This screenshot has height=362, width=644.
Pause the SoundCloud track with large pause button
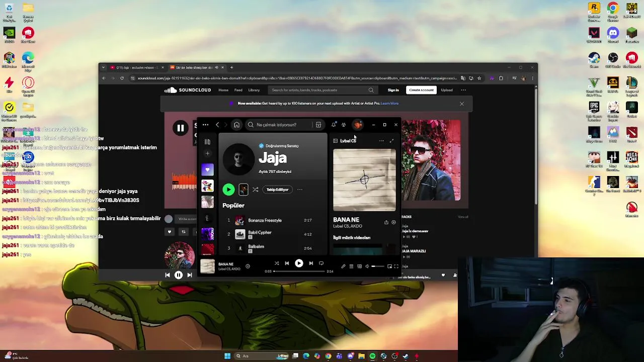(180, 128)
